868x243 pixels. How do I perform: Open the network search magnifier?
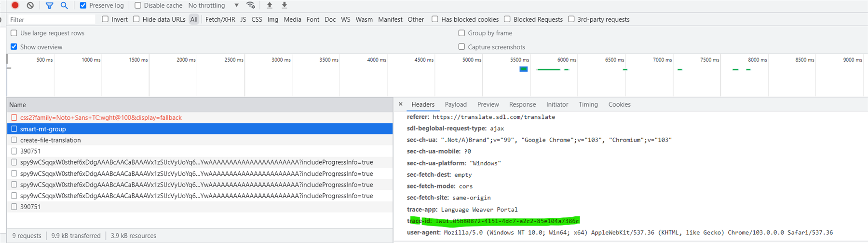coord(64,5)
